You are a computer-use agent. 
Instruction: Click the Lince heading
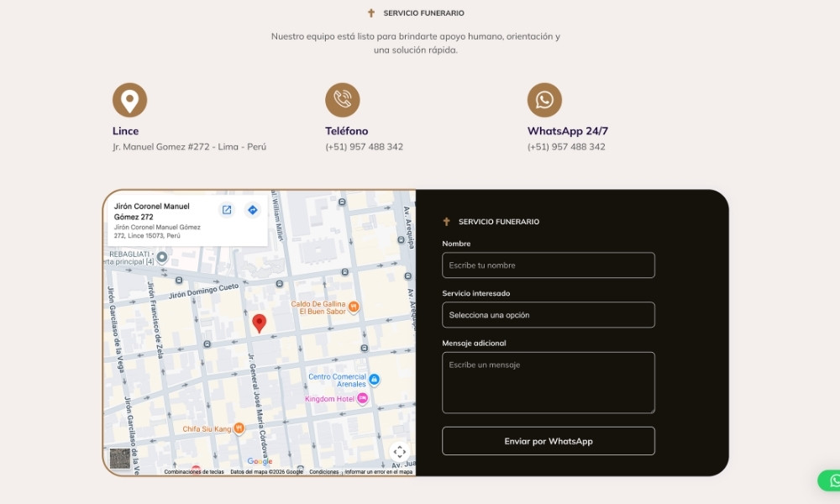coord(125,131)
